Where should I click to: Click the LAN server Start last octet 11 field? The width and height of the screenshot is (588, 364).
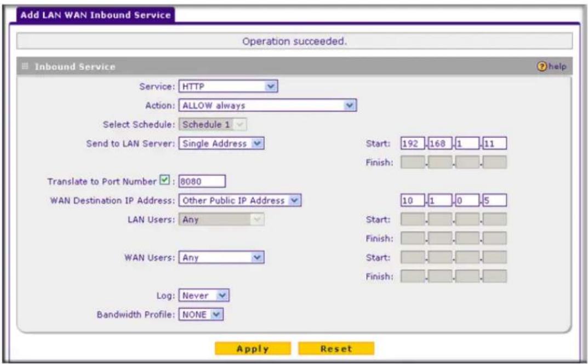tap(495, 143)
